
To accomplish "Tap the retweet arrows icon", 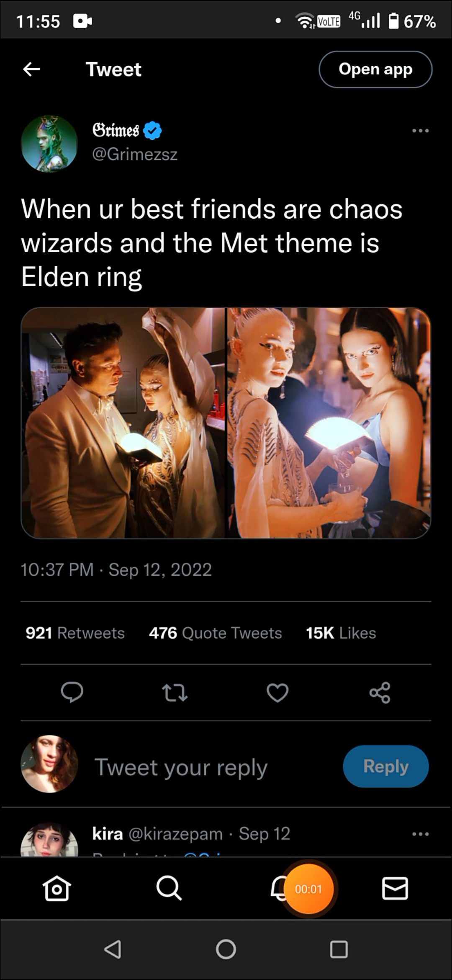I will click(175, 692).
